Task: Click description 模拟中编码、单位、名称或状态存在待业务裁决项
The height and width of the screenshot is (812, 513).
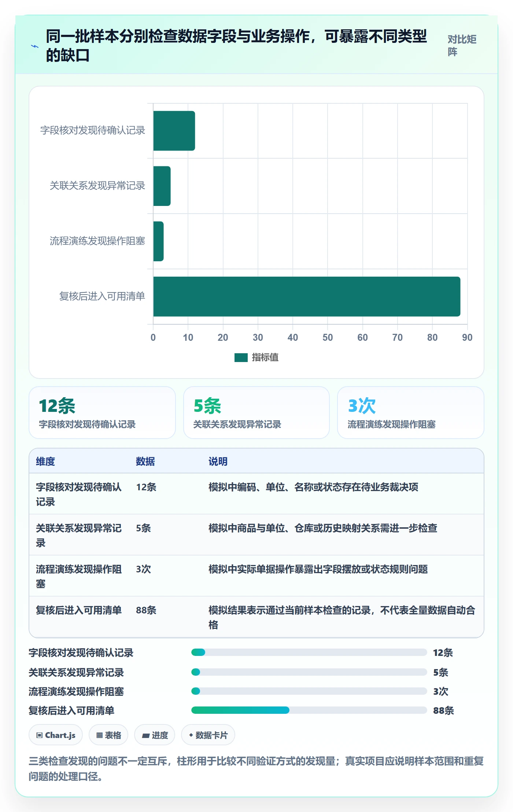Action: (x=313, y=487)
